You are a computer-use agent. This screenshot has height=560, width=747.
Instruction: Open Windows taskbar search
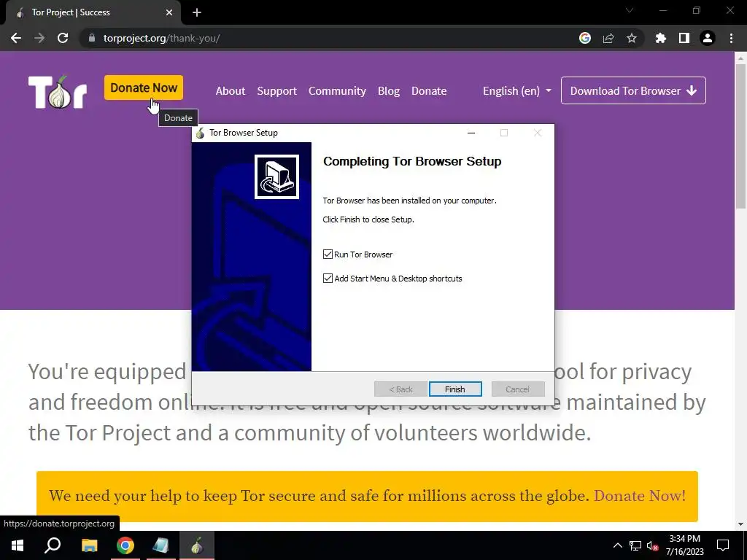pyautogui.click(x=53, y=545)
